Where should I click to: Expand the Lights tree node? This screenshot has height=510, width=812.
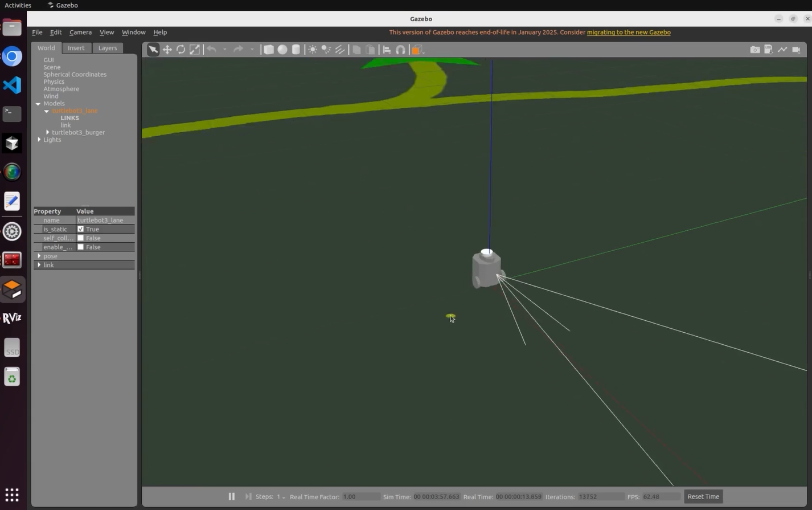coord(39,140)
